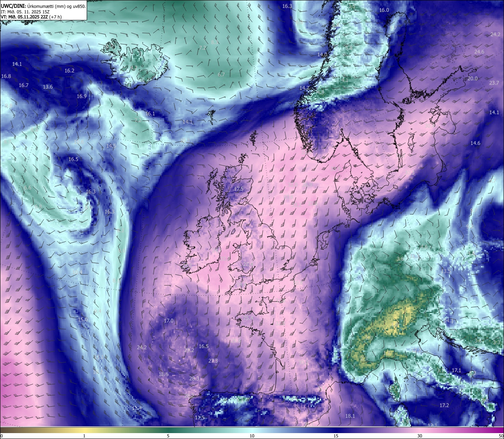
Task: Click the UWC/DINI Úrkomumætti title text
Action: pos(43,6)
